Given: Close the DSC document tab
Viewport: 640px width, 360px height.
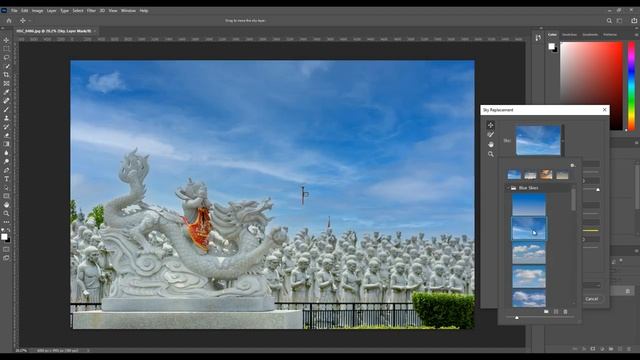Looking at the screenshot, I should coord(95,31).
